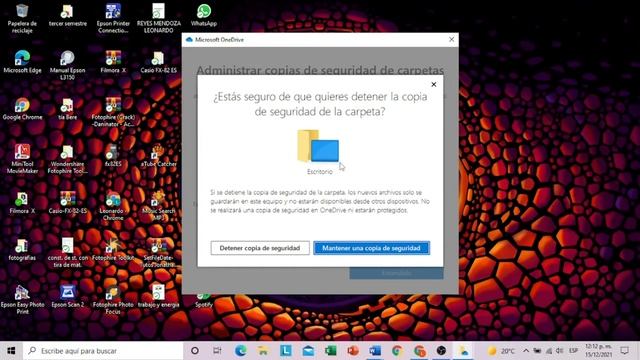Open Task View from the taskbar
640x360 pixels.
coord(217,351)
